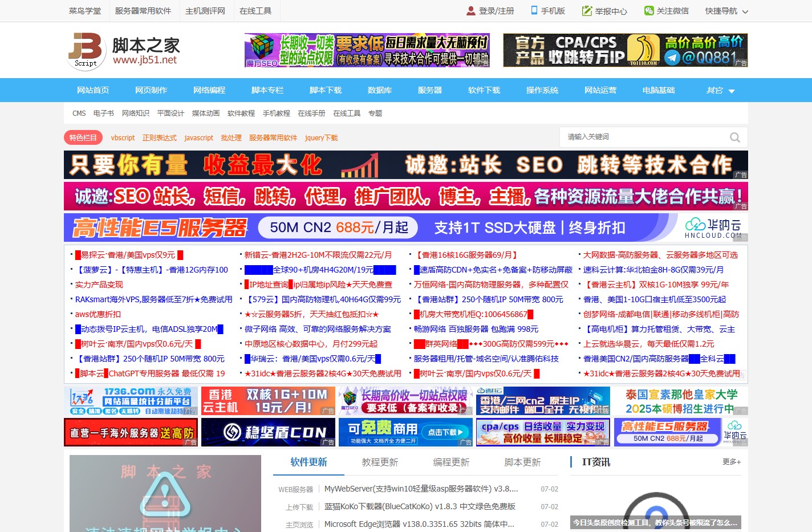Click the 官方CPA/CPS header ad
This screenshot has width=812, height=532.
(x=626, y=50)
